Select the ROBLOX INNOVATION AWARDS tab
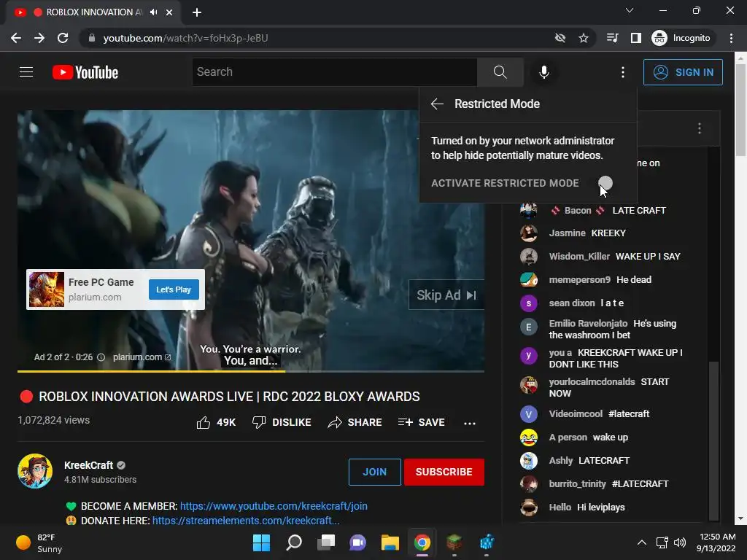Viewport: 747px width, 560px height. tap(93, 12)
